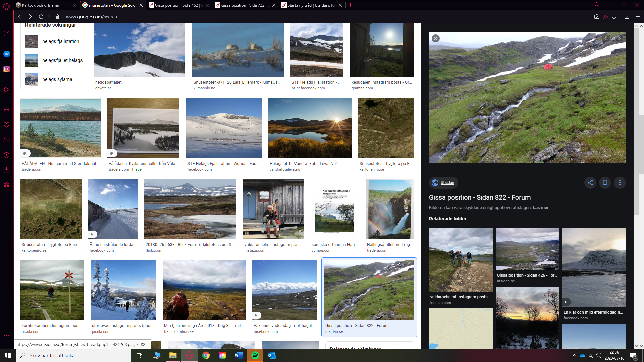Open File Explorer from taskbar
The height and width of the screenshot is (362, 644).
(x=173, y=355)
